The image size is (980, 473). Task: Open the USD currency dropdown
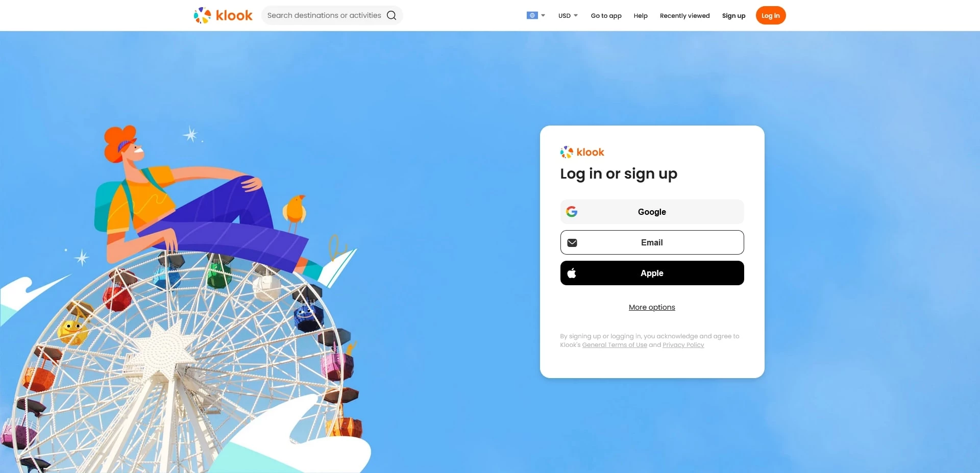(x=568, y=15)
